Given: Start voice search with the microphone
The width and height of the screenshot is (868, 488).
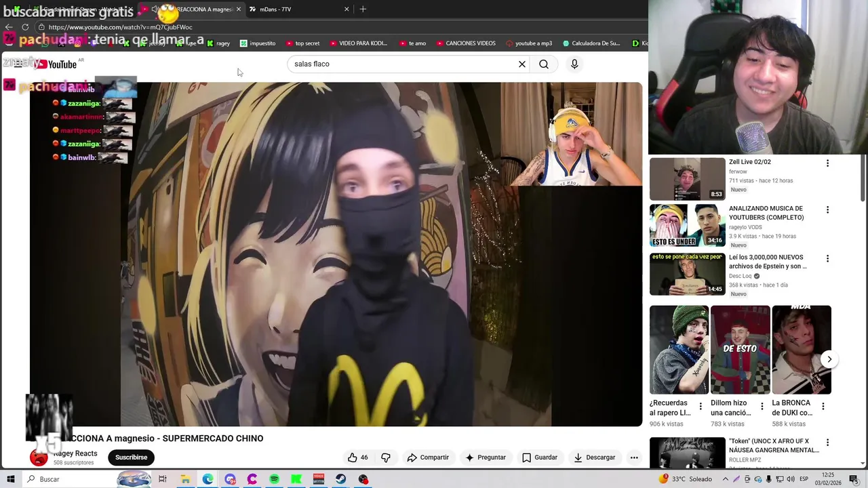Looking at the screenshot, I should pyautogui.click(x=574, y=64).
